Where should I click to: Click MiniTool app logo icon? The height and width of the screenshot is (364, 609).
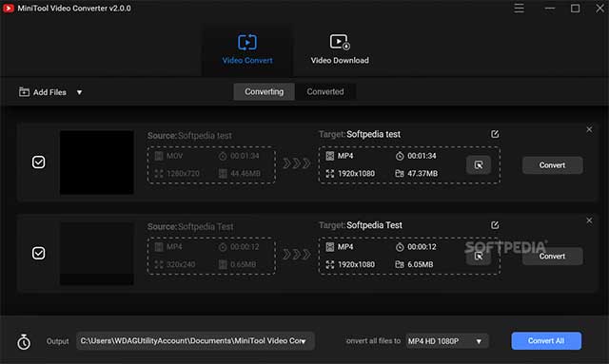point(9,9)
